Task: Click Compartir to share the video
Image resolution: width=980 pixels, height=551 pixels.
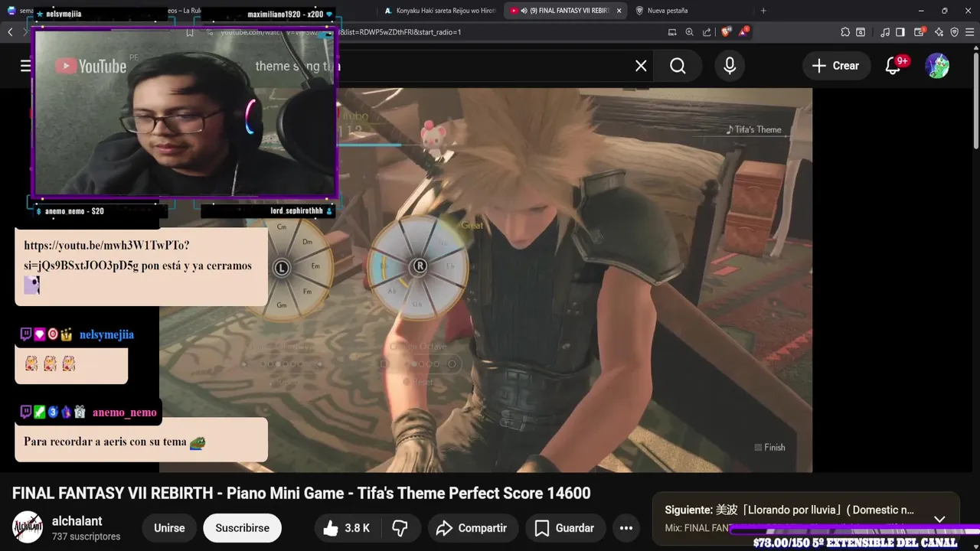Action: click(472, 528)
